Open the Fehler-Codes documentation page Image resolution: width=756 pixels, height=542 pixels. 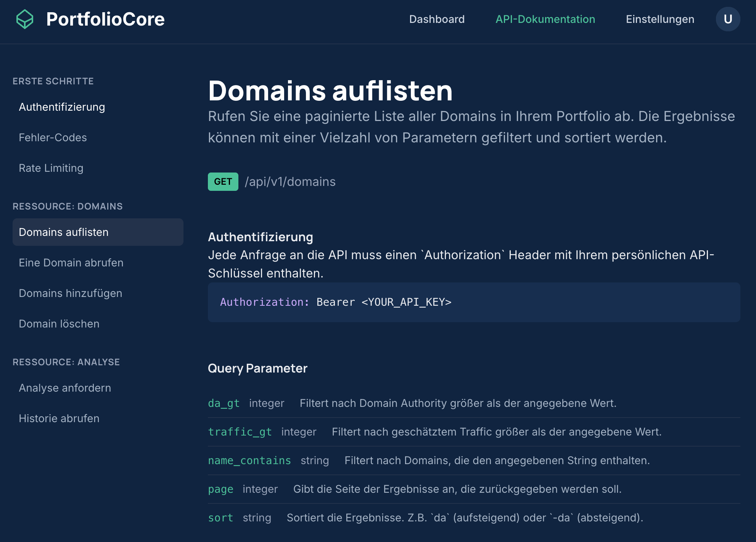point(53,137)
